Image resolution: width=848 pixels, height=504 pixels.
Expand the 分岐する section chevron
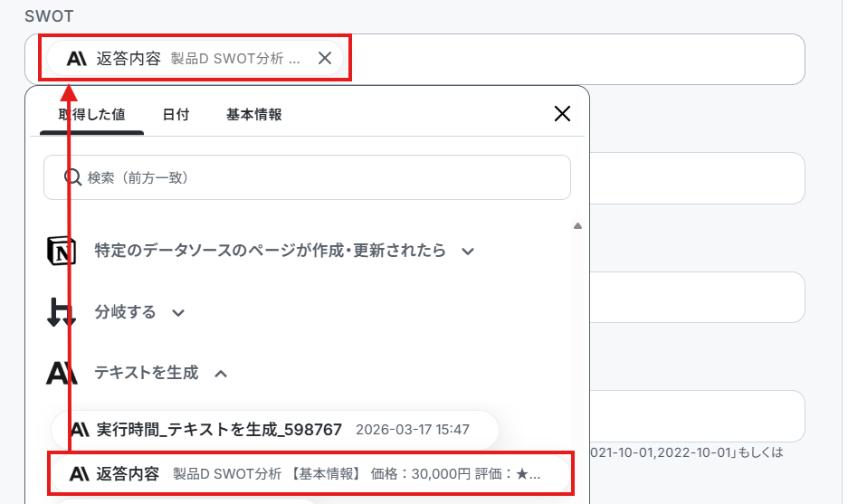[178, 312]
